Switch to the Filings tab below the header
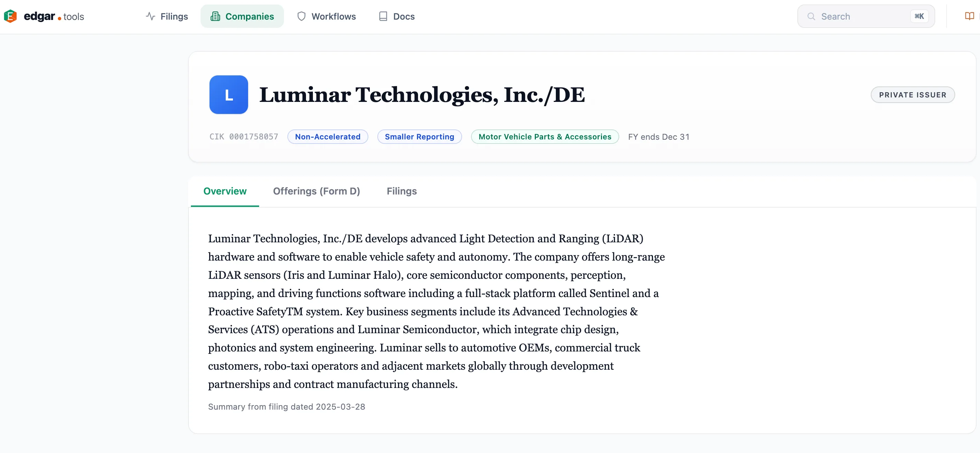The height and width of the screenshot is (453, 980). click(402, 191)
